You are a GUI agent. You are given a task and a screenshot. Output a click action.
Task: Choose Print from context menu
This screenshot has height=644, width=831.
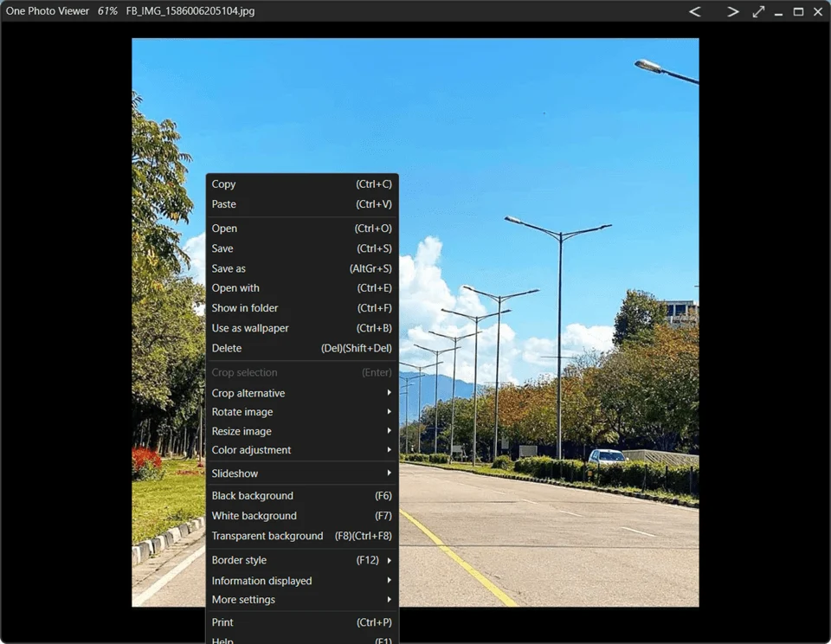302,623
